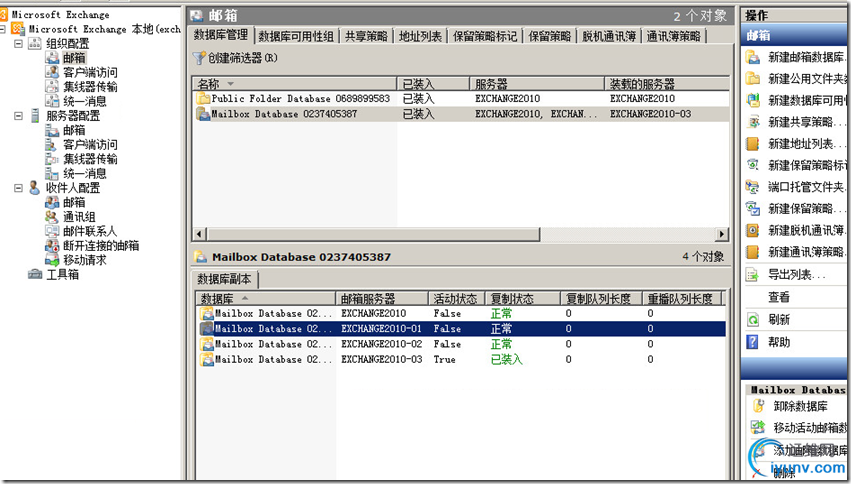The width and height of the screenshot is (851, 484).
Task: Click the 复制状态 column header
Action: (522, 298)
